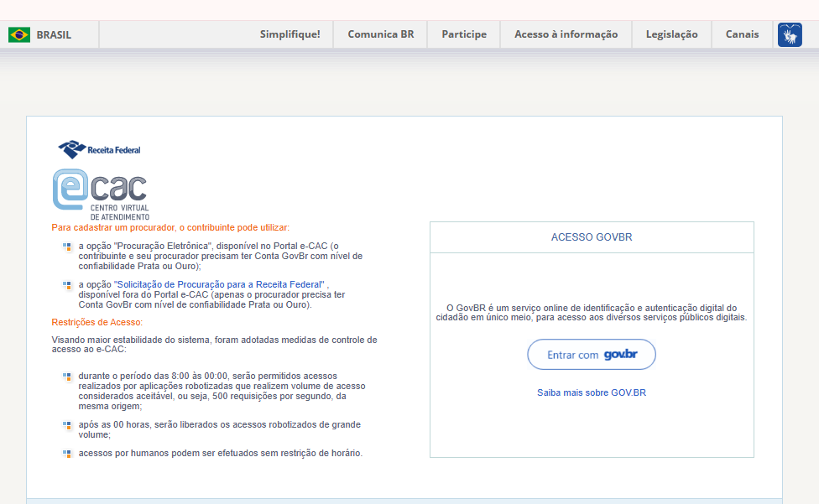Screen dimensions: 819x504
Task: Click the "Restrições de Acesso:" heading
Action: point(97,322)
